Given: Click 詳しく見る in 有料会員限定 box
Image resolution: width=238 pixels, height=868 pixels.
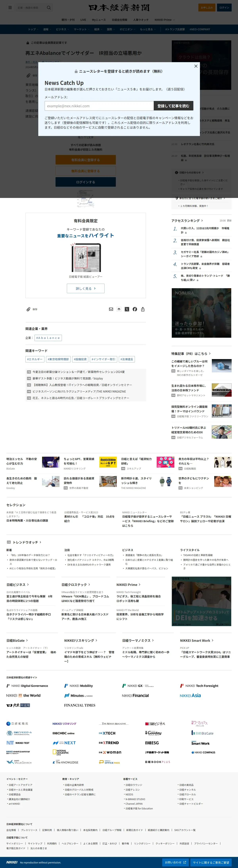Looking at the screenshot, I should click(x=85, y=288).
